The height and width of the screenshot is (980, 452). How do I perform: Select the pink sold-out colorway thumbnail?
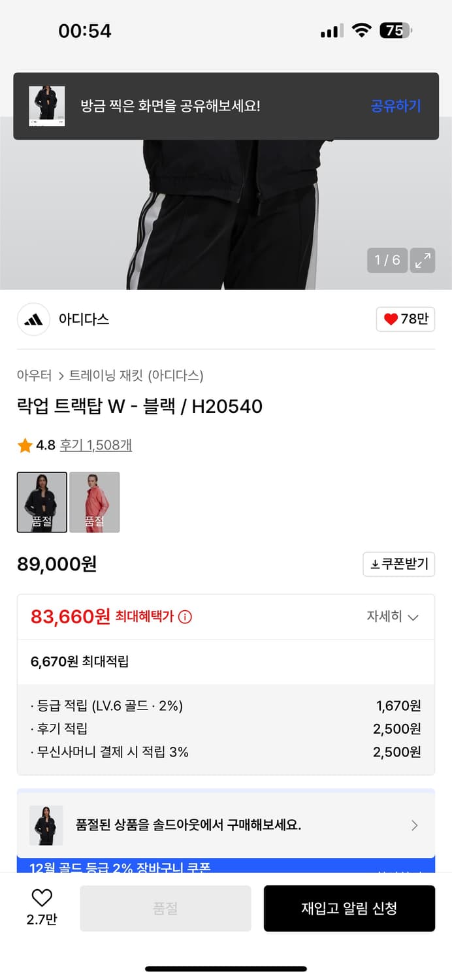[x=95, y=502]
